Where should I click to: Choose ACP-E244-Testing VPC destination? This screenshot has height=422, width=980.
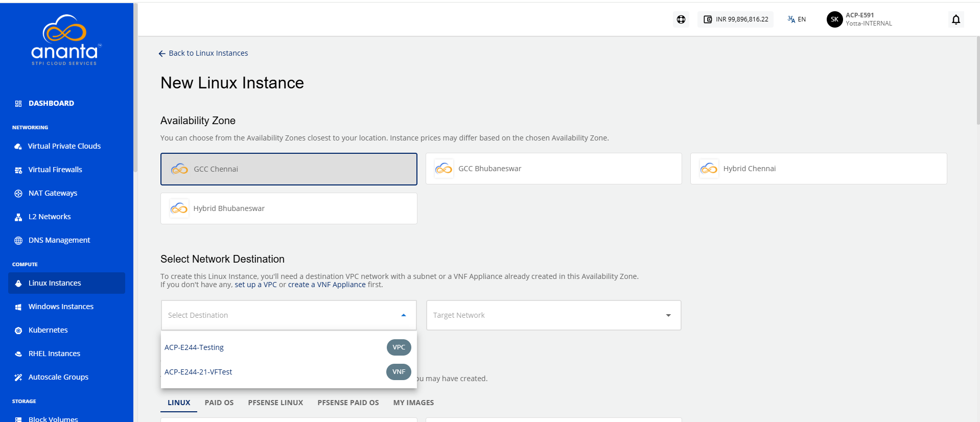pos(289,347)
